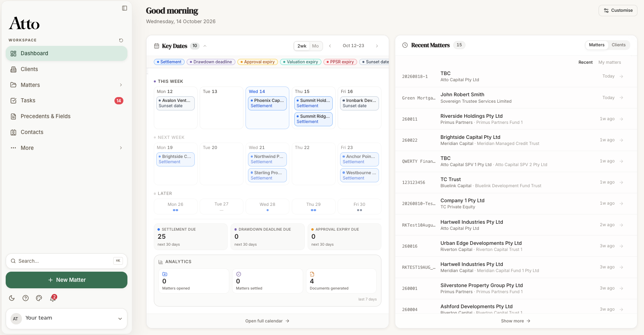
Task: Open the theme palette icon
Action: pyautogui.click(x=39, y=298)
